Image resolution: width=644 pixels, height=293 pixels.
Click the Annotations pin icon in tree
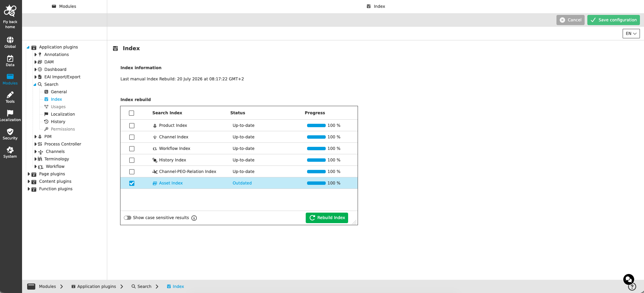[40, 55]
